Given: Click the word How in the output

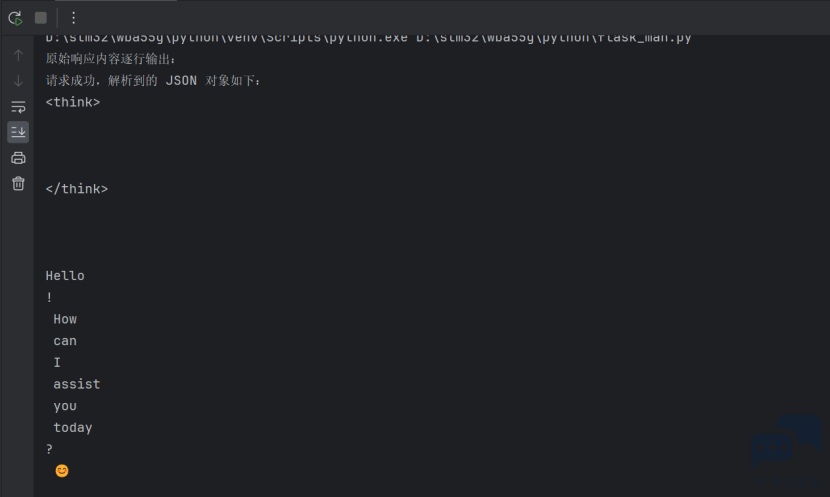Looking at the screenshot, I should point(65,319).
